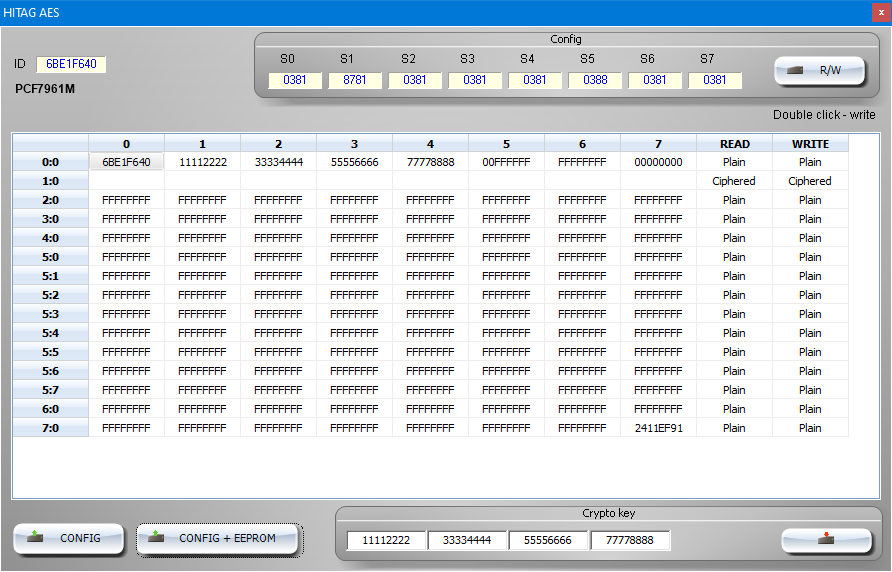Select cell 00FFFFFF in row 0:0

506,162
